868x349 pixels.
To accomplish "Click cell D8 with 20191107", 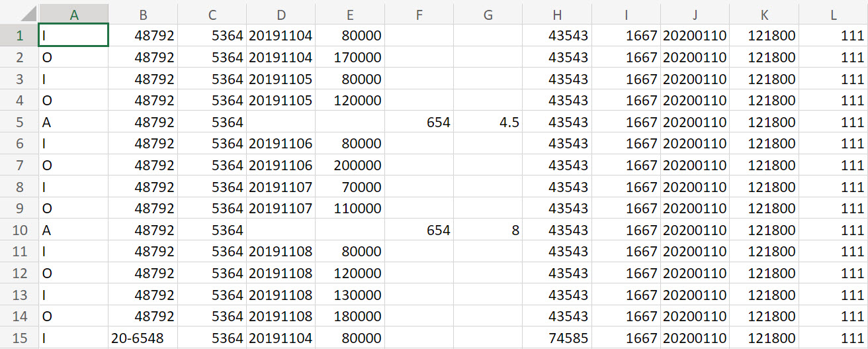I will [281, 187].
